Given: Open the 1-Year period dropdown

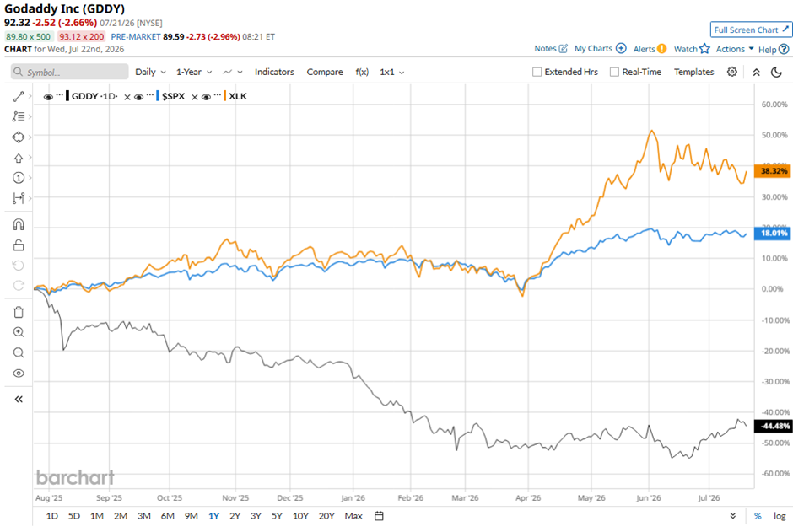Looking at the screenshot, I should [194, 72].
